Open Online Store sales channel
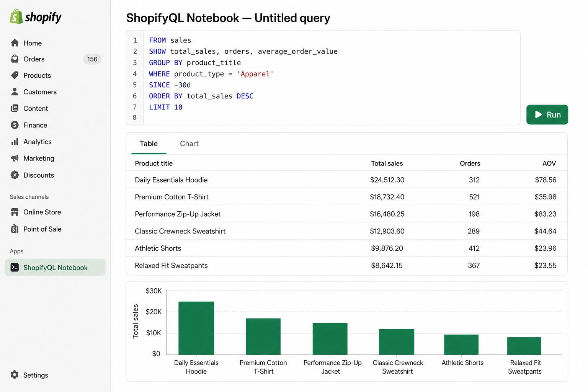This screenshot has width=588, height=392. 42,212
